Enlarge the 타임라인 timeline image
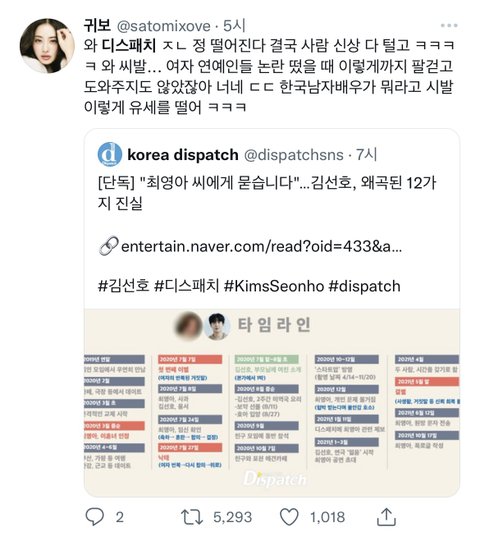The image size is (480, 541). (272, 403)
